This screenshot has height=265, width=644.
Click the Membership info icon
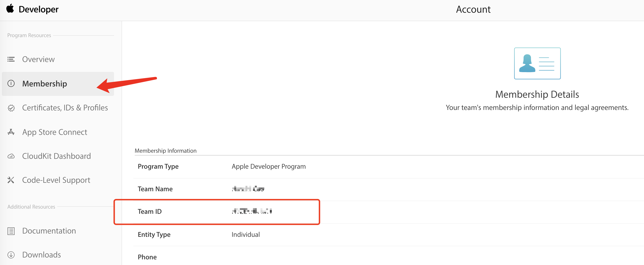11,83
